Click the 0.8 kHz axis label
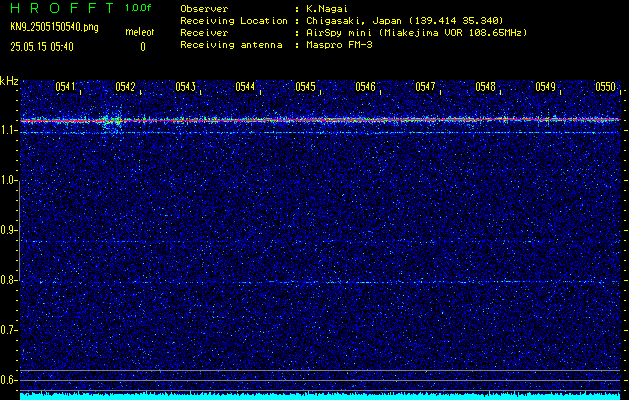 pyautogui.click(x=7, y=280)
